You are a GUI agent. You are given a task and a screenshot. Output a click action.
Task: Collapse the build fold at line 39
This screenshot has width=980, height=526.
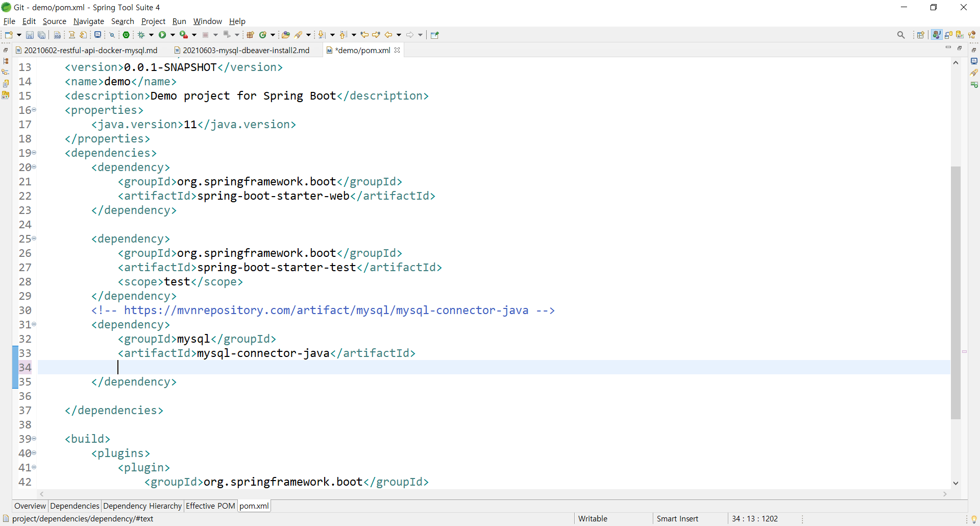pyautogui.click(x=34, y=439)
